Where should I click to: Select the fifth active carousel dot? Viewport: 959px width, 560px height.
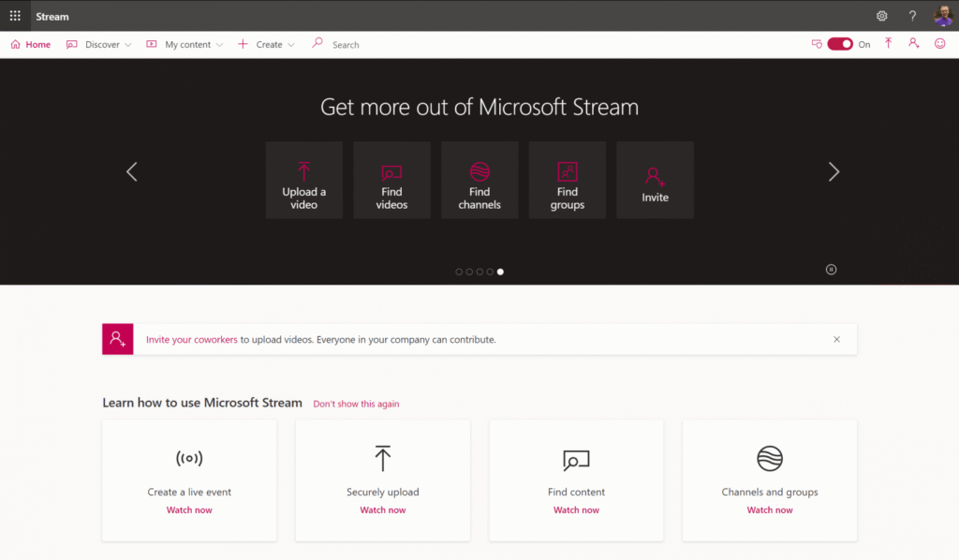[x=500, y=272]
